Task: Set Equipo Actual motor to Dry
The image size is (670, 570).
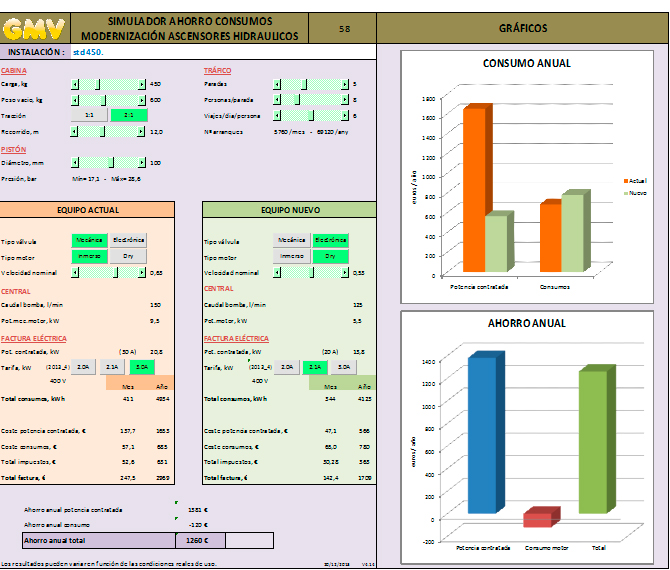Action: click(128, 256)
